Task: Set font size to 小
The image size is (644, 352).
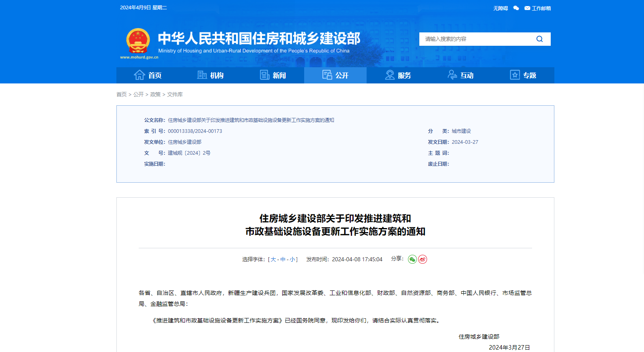Action: point(292,259)
